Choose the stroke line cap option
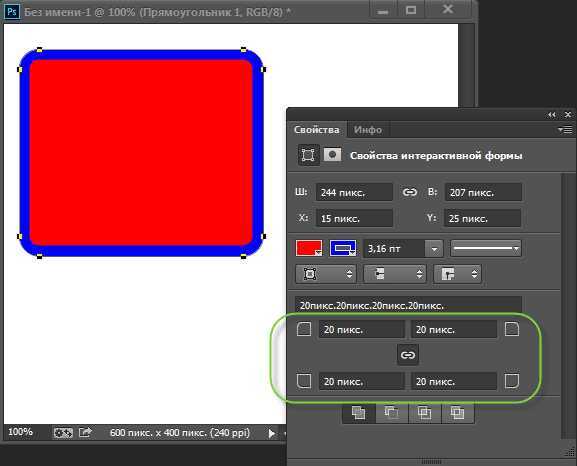 tap(395, 274)
